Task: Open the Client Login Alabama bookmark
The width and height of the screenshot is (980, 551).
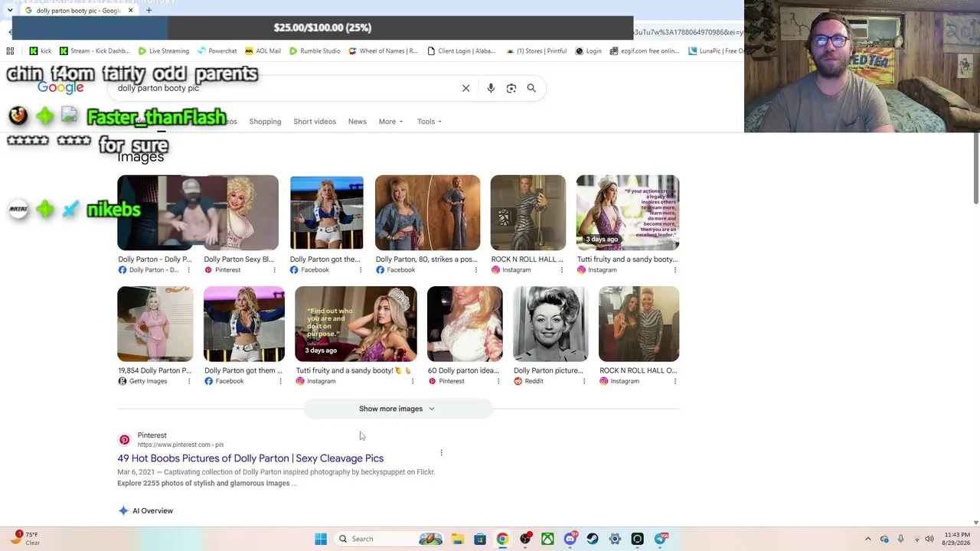Action: point(461,51)
